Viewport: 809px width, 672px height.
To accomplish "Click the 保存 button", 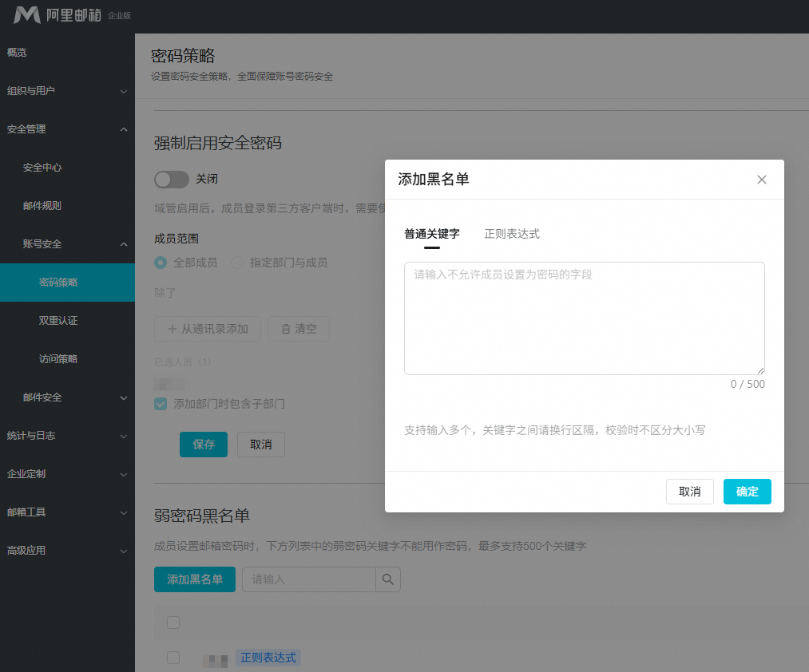I will tap(204, 445).
